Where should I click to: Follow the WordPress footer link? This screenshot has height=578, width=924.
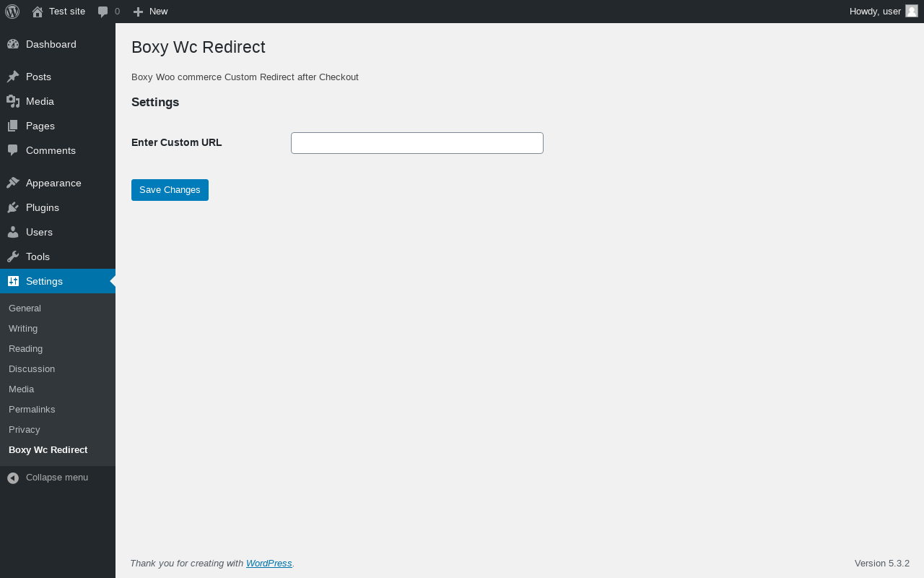tap(269, 564)
